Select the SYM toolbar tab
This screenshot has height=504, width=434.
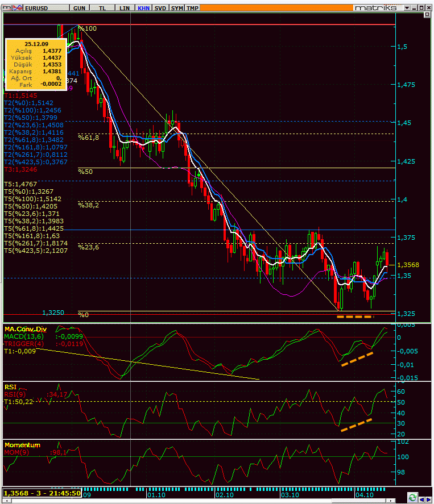pos(177,8)
